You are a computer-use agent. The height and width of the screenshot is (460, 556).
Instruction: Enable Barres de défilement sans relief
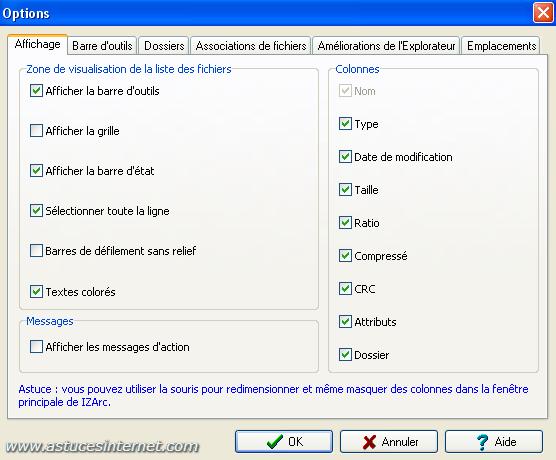[36, 251]
